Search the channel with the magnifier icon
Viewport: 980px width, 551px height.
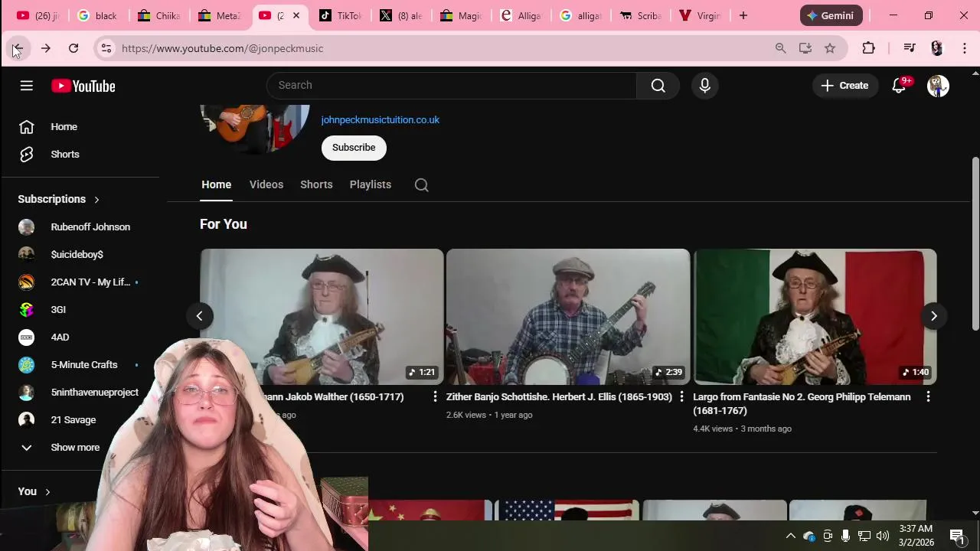(x=421, y=184)
